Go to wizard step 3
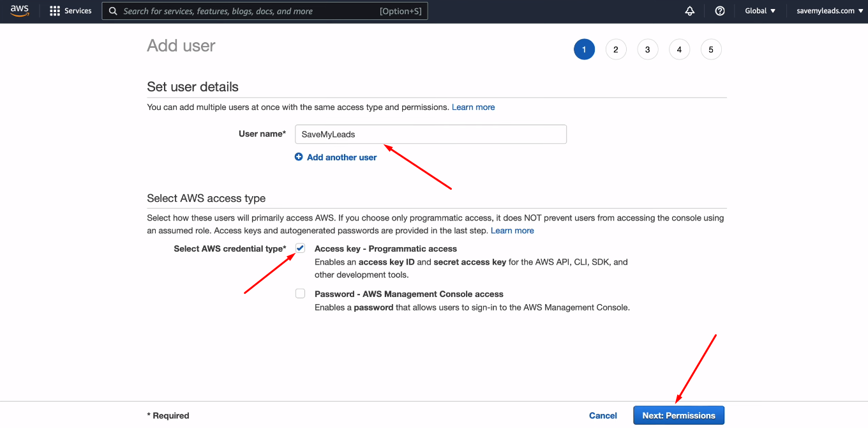Screen dimensions: 868x428 (x=648, y=49)
